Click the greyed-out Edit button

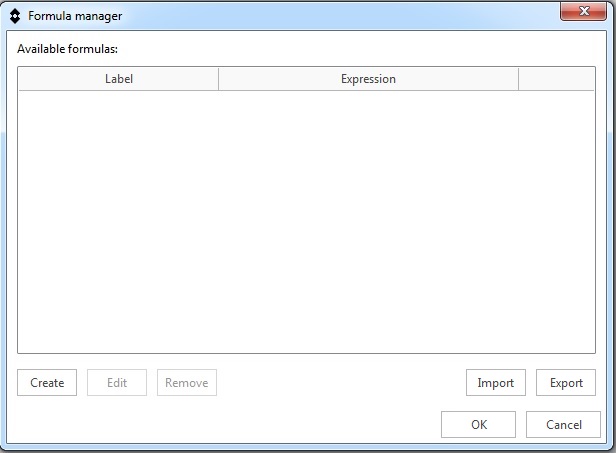tap(117, 383)
